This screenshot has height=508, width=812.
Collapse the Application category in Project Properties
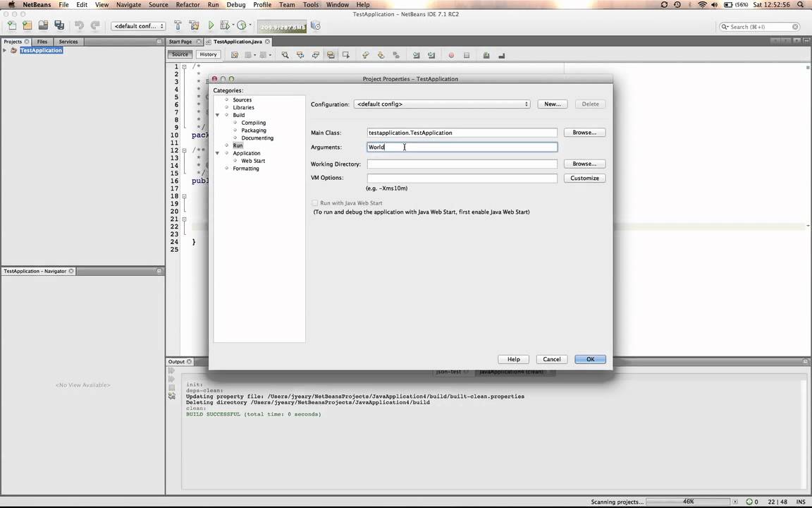pyautogui.click(x=218, y=153)
